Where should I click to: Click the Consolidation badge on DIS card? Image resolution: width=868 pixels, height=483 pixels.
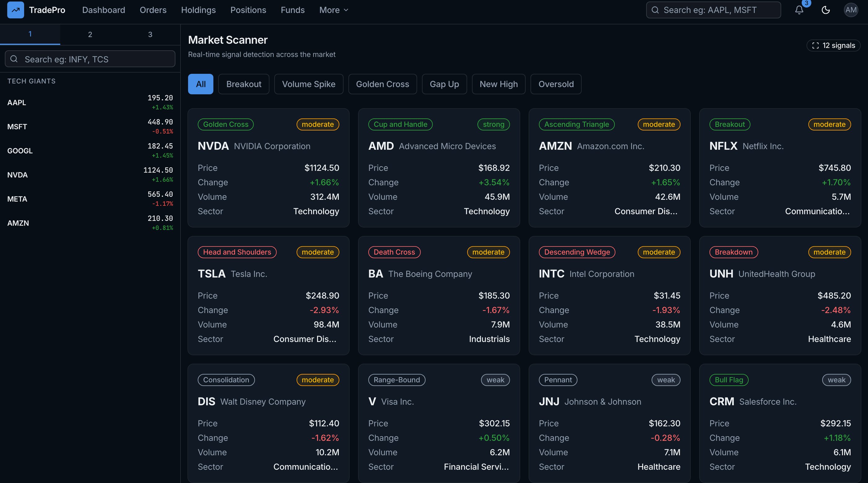pos(226,380)
